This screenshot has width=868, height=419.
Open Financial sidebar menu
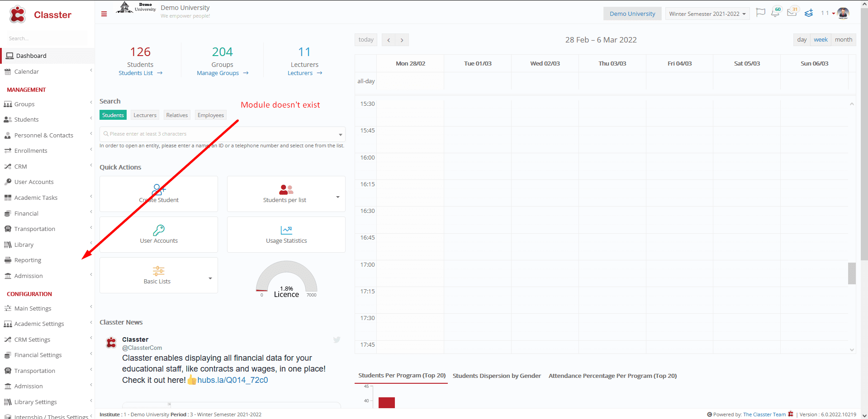click(47, 213)
